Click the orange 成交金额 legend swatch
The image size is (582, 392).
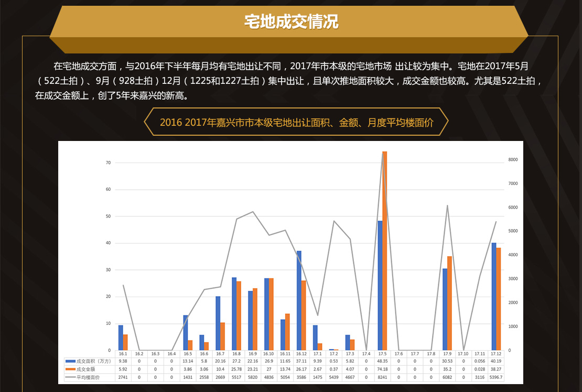coord(70,369)
